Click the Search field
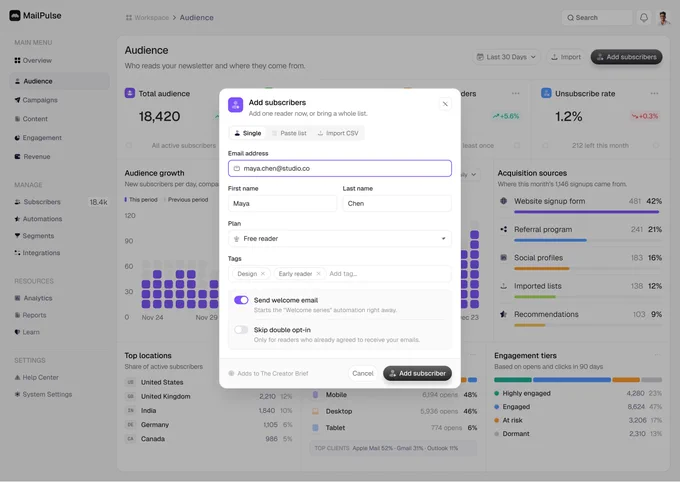 [x=597, y=18]
